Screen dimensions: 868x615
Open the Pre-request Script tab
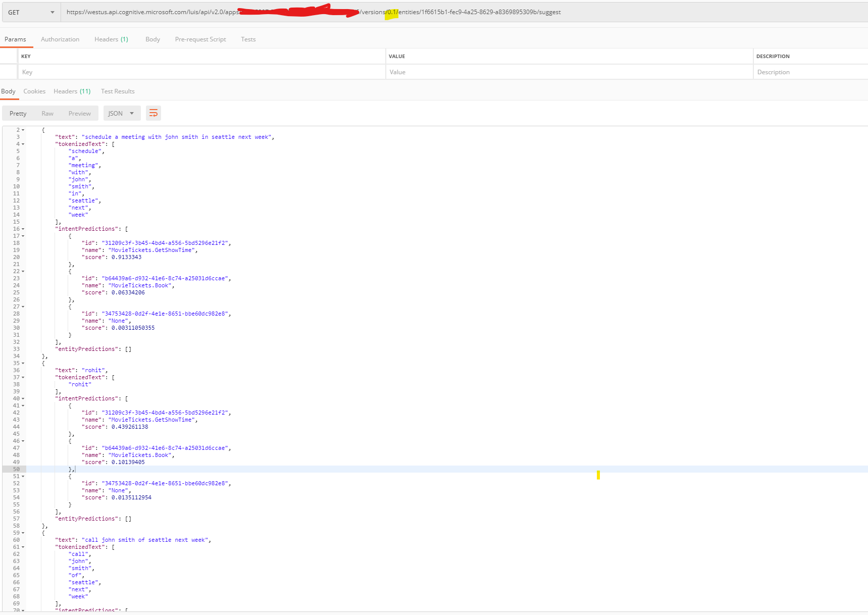point(200,39)
